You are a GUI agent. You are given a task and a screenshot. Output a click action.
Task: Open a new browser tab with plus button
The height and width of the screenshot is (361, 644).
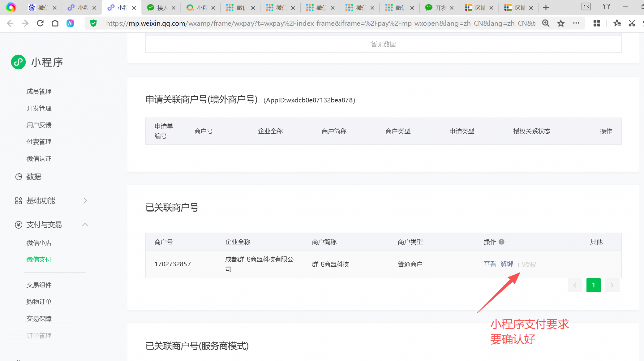pos(546,7)
